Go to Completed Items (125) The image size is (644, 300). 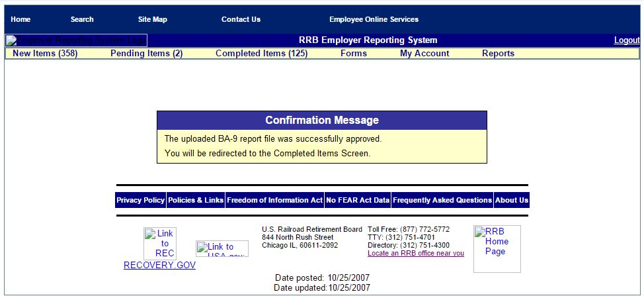[x=261, y=54]
